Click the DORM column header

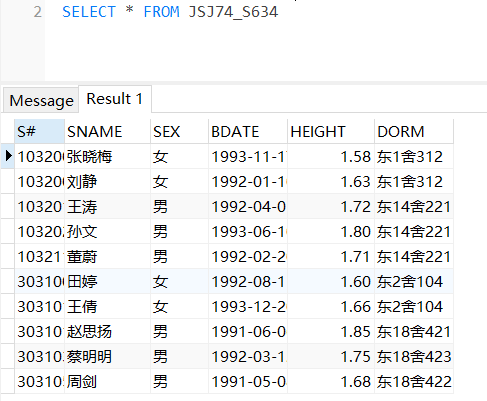414,131
